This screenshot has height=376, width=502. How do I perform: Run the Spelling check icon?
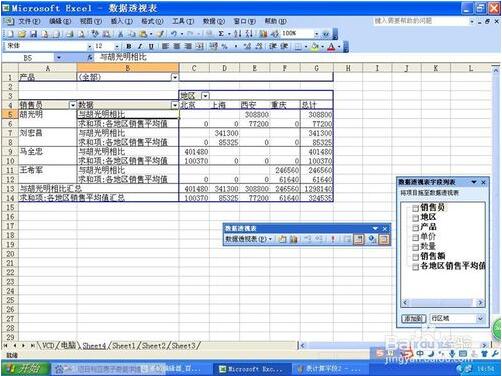[x=95, y=34]
